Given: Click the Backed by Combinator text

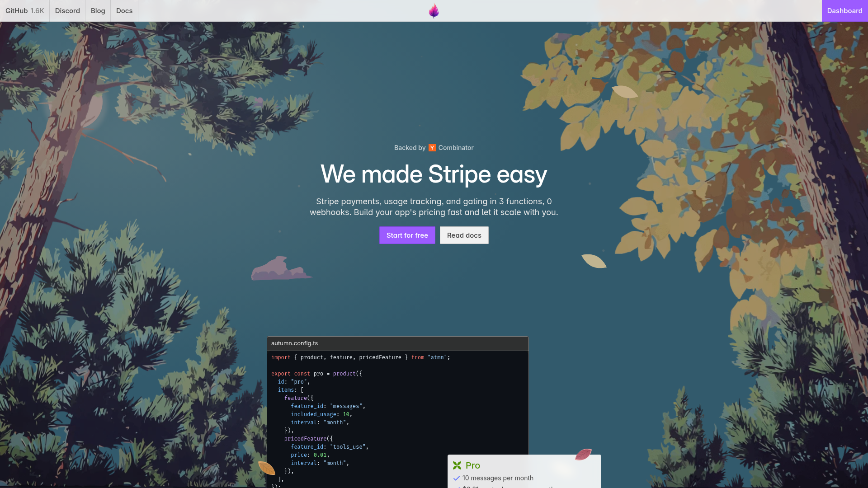Looking at the screenshot, I should pos(434,148).
